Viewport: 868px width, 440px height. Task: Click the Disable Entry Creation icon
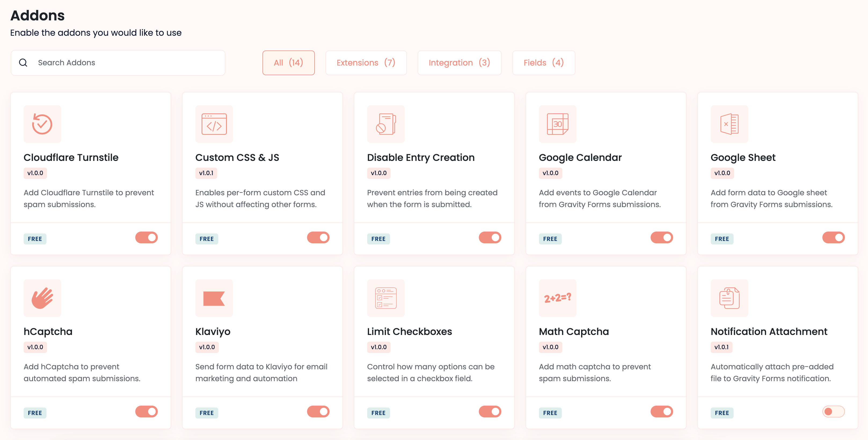point(385,124)
